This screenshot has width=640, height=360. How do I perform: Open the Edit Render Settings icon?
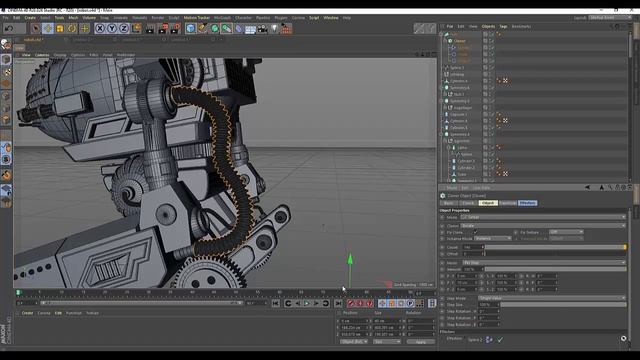coord(176,28)
